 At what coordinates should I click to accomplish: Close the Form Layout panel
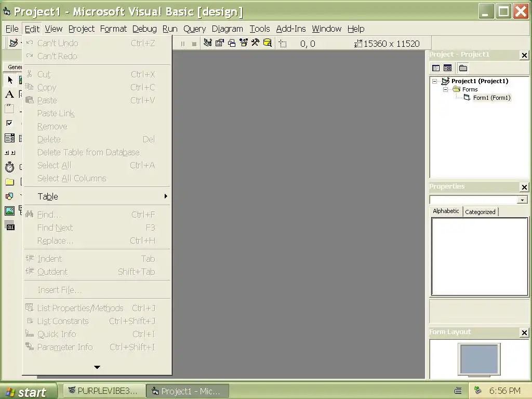pyautogui.click(x=524, y=332)
